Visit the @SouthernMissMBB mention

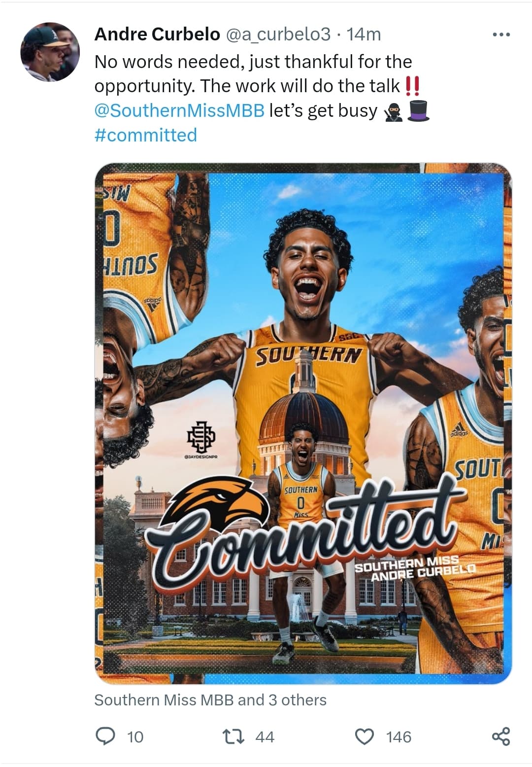179,110
